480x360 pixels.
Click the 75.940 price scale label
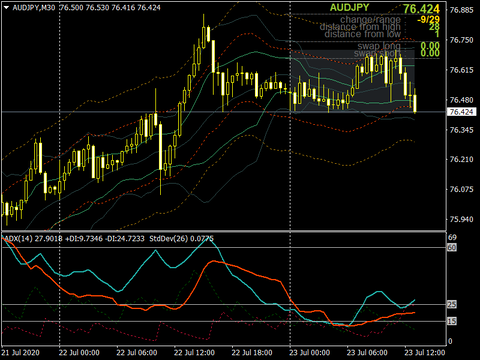click(x=461, y=219)
